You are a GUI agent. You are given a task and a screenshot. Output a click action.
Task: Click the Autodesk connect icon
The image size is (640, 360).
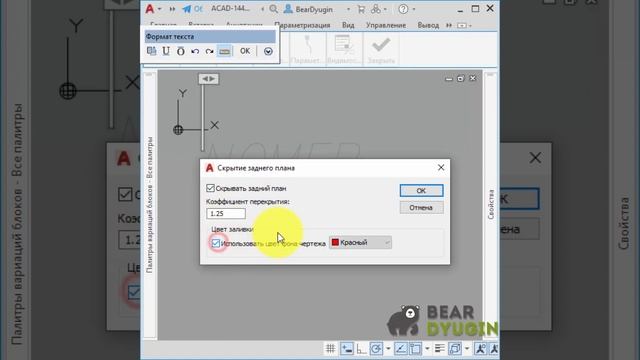376,9
